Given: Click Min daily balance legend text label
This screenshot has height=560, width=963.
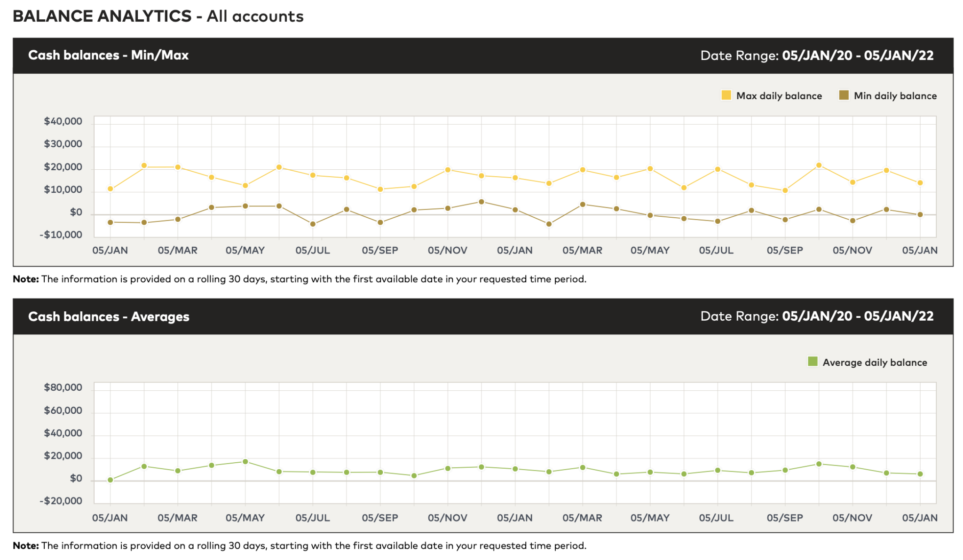Looking at the screenshot, I should [x=895, y=96].
